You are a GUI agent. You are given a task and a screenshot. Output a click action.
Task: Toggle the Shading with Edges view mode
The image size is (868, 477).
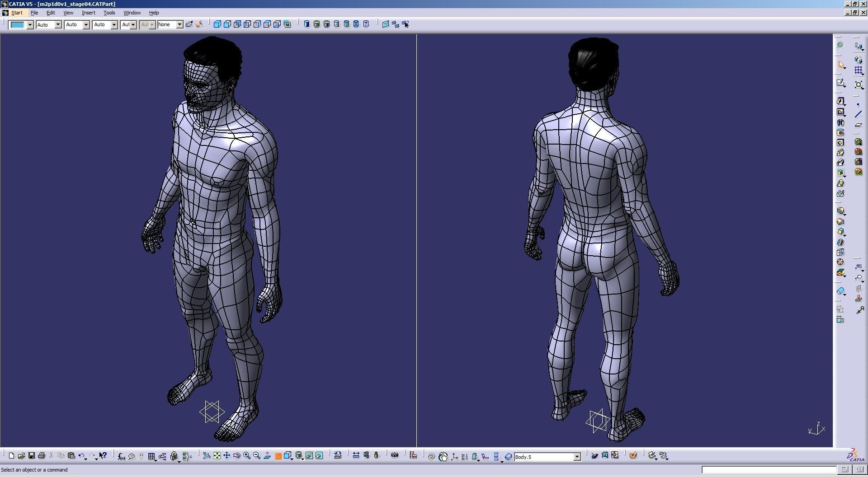click(x=317, y=24)
